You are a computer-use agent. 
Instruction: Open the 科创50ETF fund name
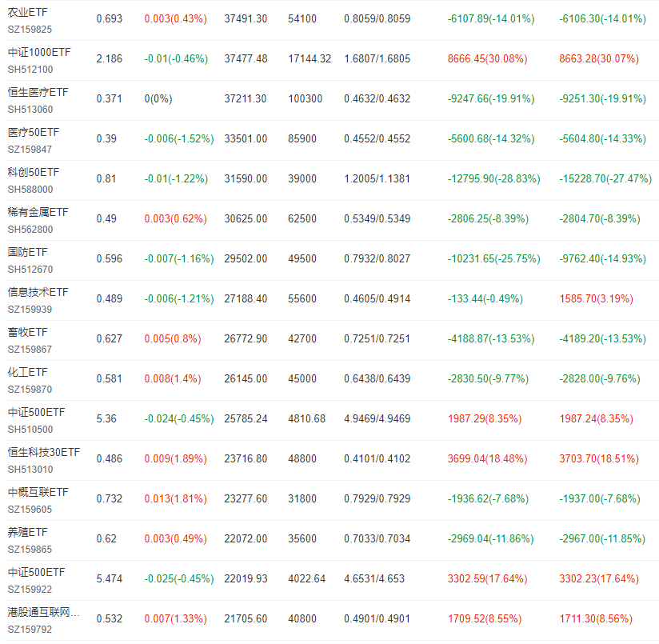[x=34, y=172]
